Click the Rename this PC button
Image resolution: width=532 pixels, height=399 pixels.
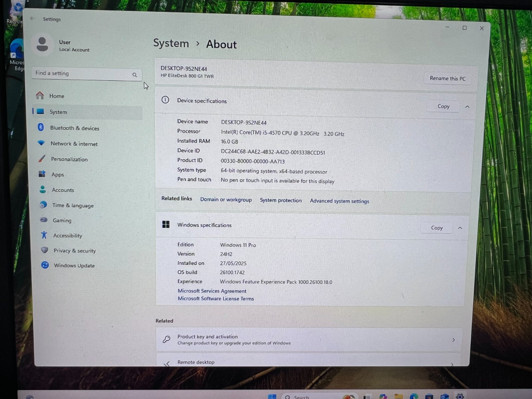448,78
